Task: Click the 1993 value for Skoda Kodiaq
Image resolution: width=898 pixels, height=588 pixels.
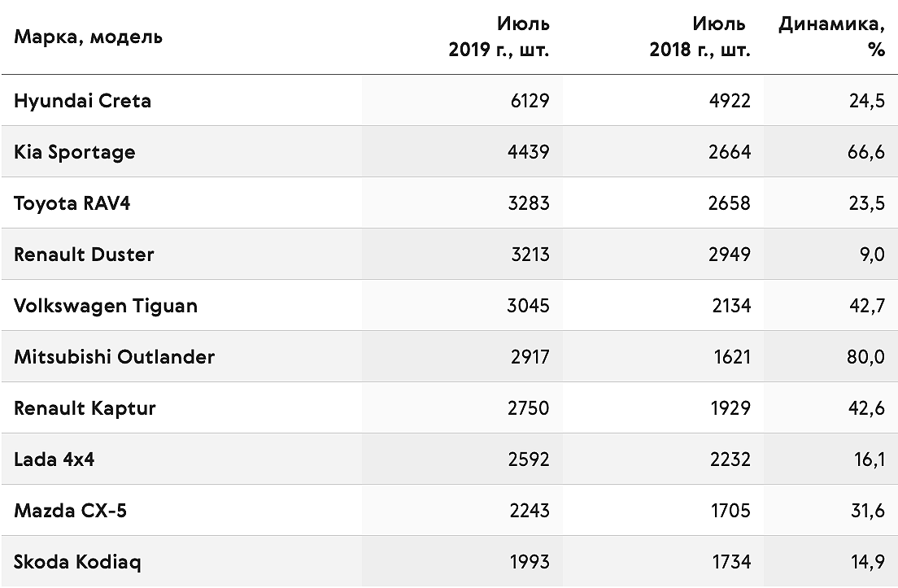Action: coord(530,562)
